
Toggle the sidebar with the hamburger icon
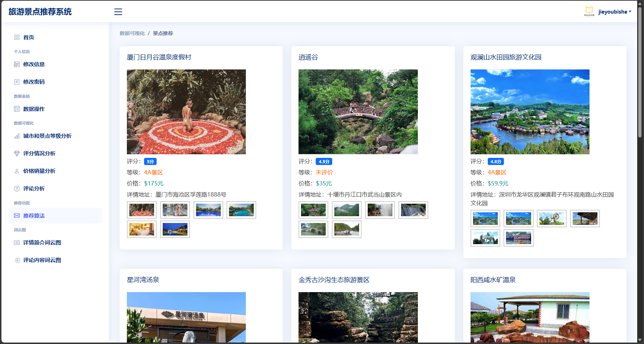coord(118,12)
